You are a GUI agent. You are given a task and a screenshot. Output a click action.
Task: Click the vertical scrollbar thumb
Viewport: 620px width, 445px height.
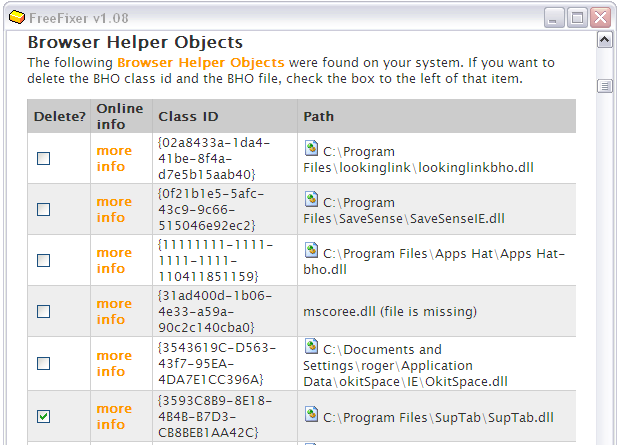pyautogui.click(x=605, y=86)
